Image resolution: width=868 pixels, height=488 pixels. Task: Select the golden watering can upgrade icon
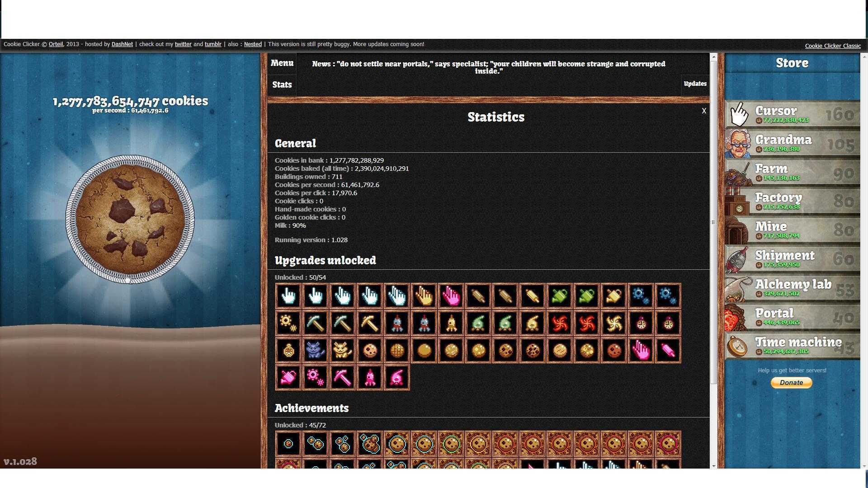(x=614, y=296)
